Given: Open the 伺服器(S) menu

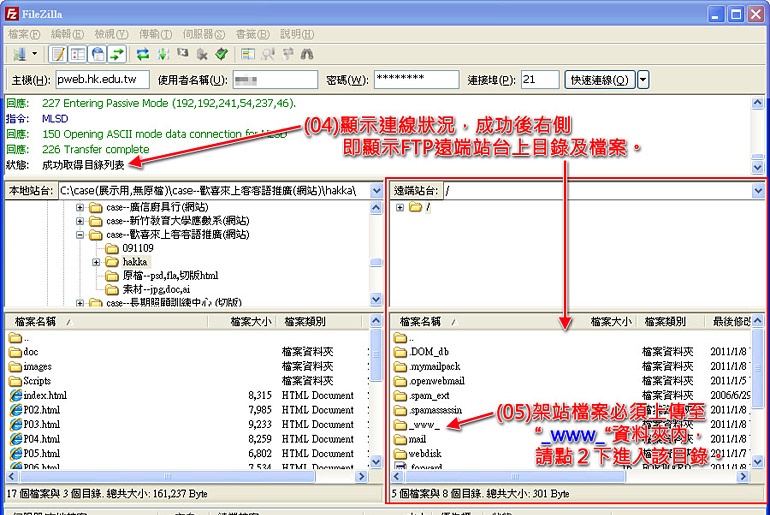Looking at the screenshot, I should click(204, 34).
